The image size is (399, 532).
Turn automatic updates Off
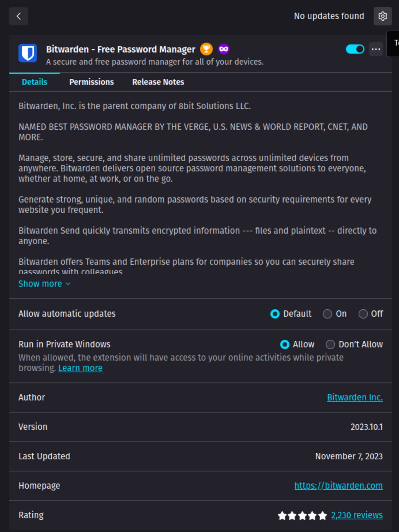pyautogui.click(x=363, y=314)
